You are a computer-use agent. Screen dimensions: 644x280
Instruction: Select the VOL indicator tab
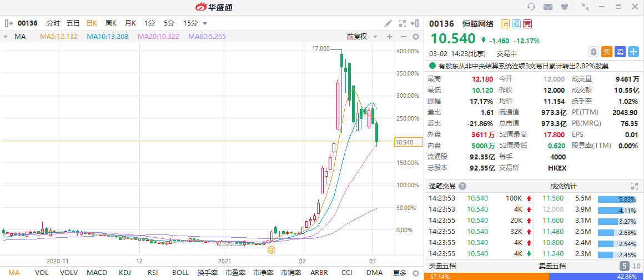pos(42,273)
